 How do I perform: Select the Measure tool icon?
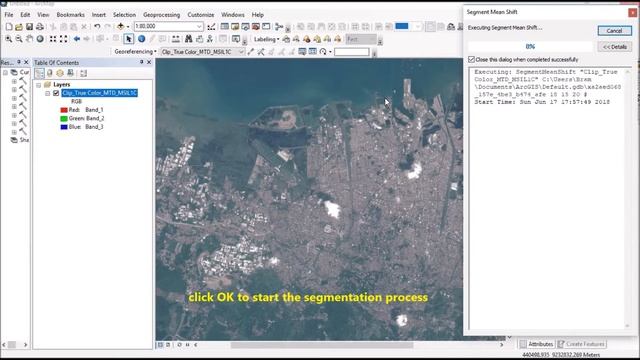176,39
